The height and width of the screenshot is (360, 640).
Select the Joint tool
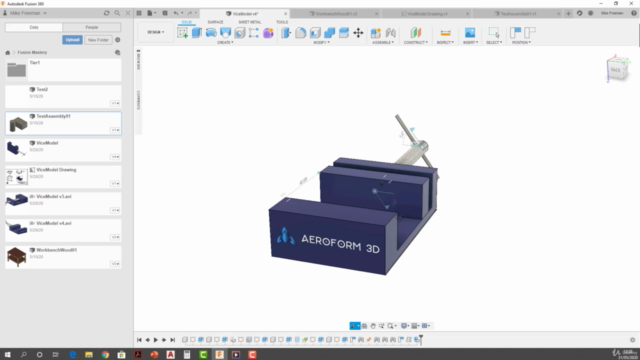pos(391,33)
